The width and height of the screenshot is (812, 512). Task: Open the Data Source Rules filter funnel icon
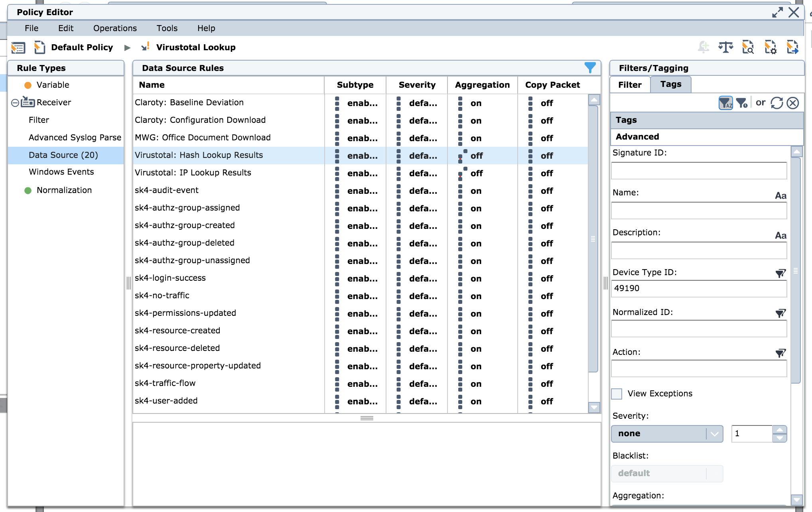coord(590,67)
